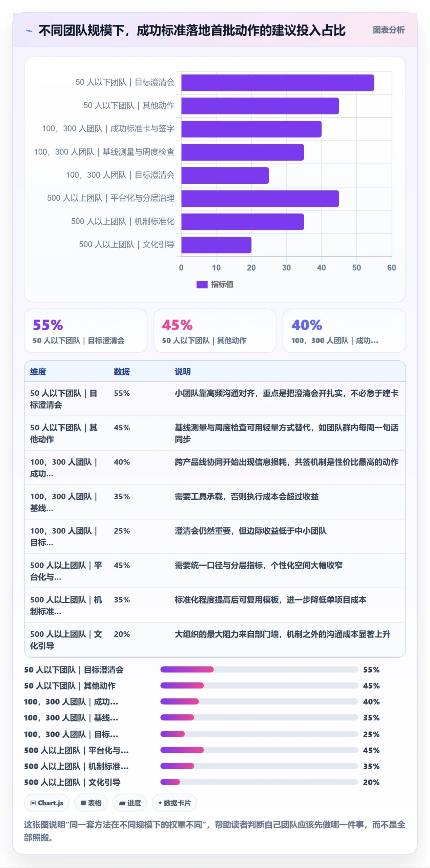This screenshot has width=430, height=868.
Task: Click the chart title 不同团队规模下 heading
Action: pyautogui.click(x=192, y=31)
